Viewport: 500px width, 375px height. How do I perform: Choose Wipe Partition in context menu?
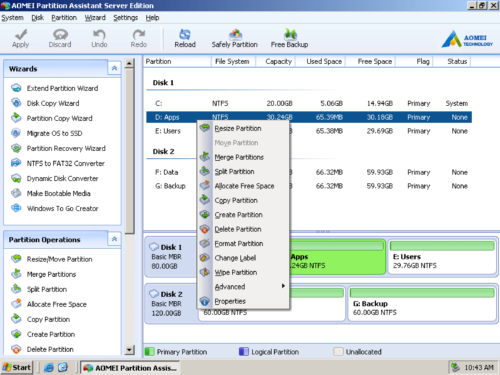point(243,272)
